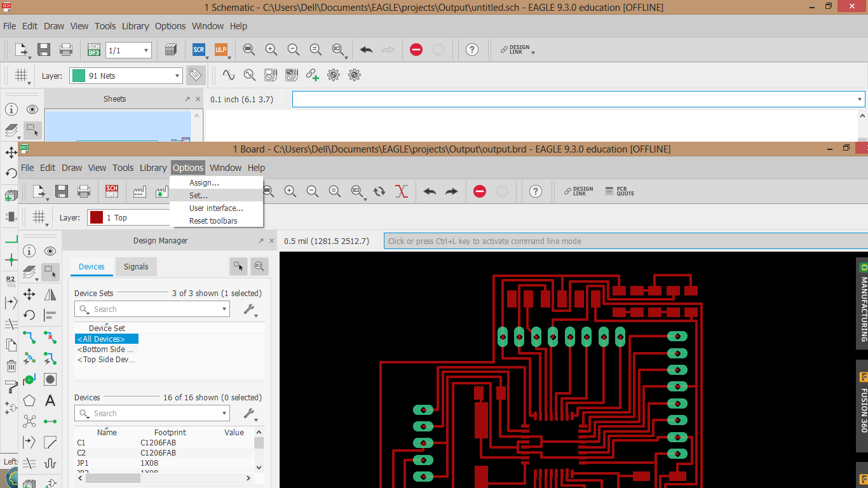Viewport: 868px width, 488px height.
Task: Choose User interface... in Options menu
Action: click(x=217, y=208)
